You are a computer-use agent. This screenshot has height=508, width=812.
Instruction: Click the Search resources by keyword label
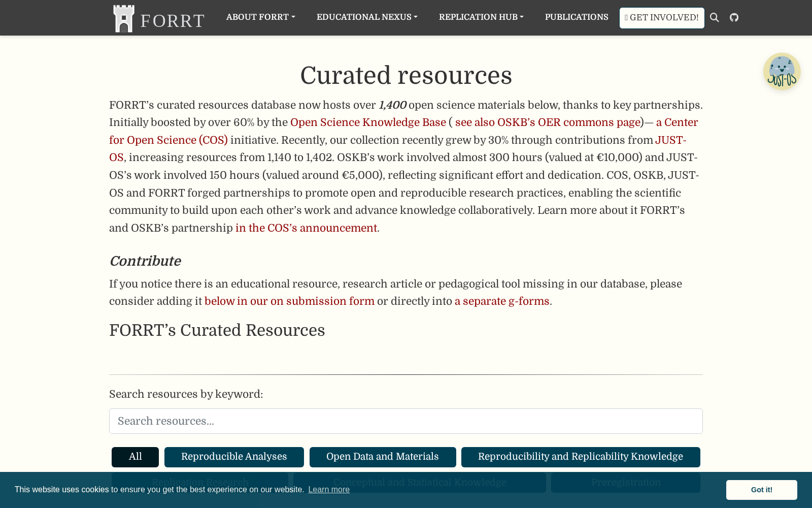pyautogui.click(x=186, y=394)
